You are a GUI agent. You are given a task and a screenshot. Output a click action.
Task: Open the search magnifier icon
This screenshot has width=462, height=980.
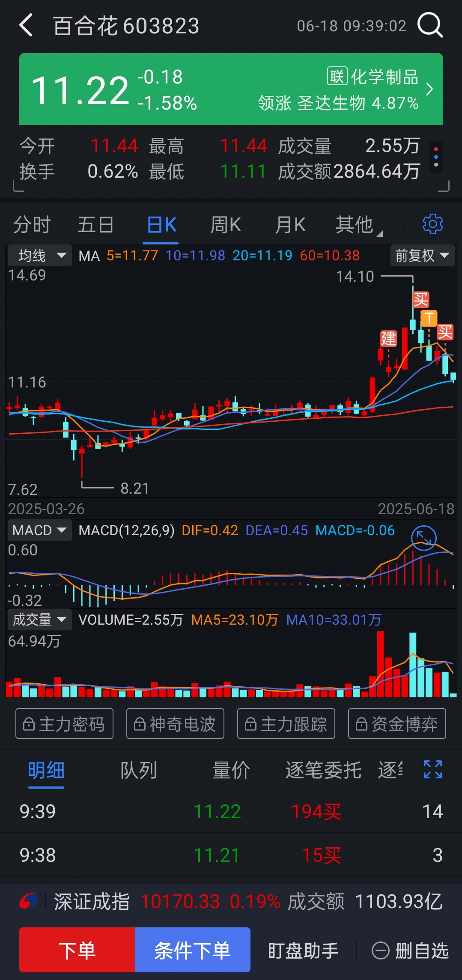(430, 25)
